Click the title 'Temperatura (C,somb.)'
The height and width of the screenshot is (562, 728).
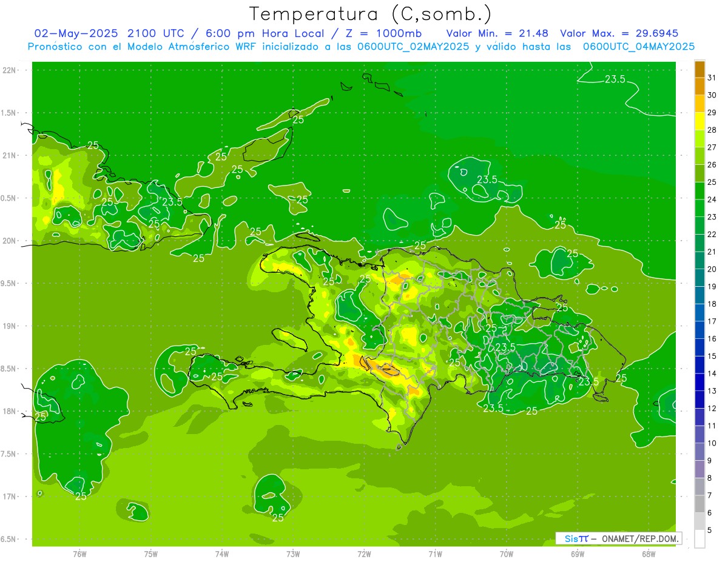pos(371,14)
